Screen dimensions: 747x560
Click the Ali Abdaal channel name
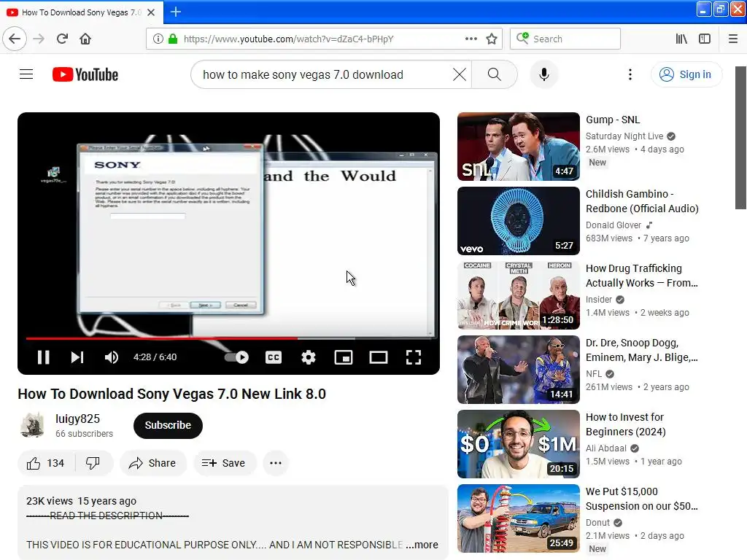click(x=606, y=448)
